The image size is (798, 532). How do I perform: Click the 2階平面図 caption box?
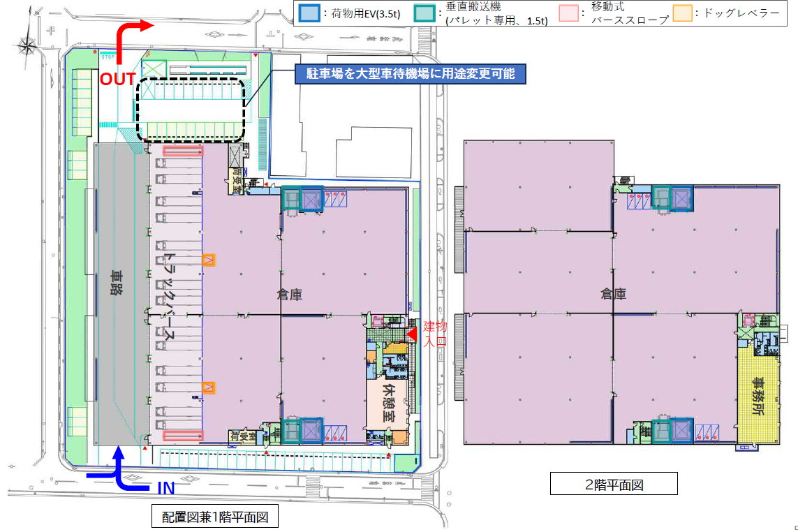(614, 484)
